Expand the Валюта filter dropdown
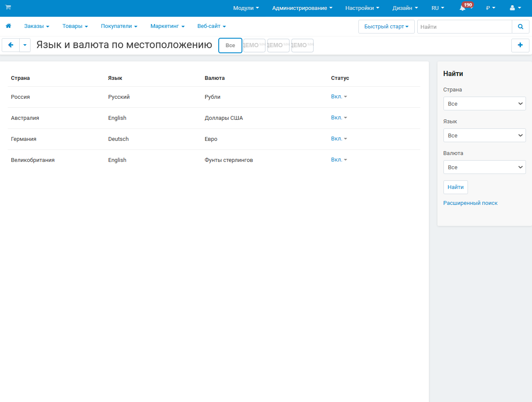The height and width of the screenshot is (402, 532). tap(484, 167)
